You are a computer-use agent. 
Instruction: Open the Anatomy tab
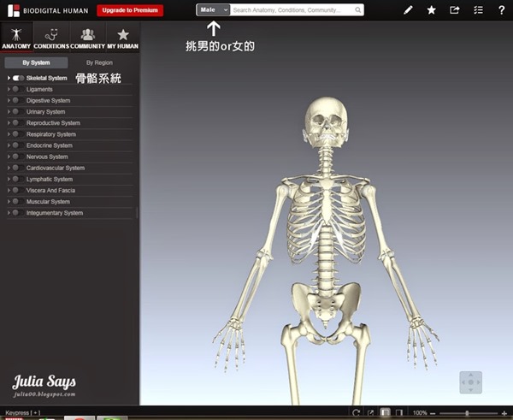(16, 38)
